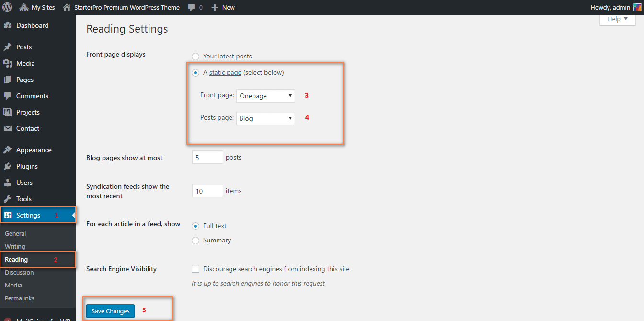Open Plugins in the sidebar menu
This screenshot has height=321, width=644.
pos(27,166)
